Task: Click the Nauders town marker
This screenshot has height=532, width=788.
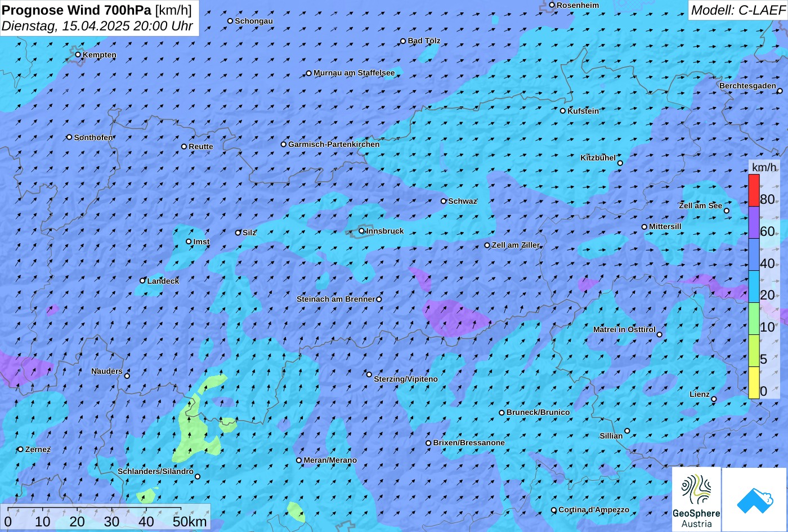Action: [x=127, y=376]
